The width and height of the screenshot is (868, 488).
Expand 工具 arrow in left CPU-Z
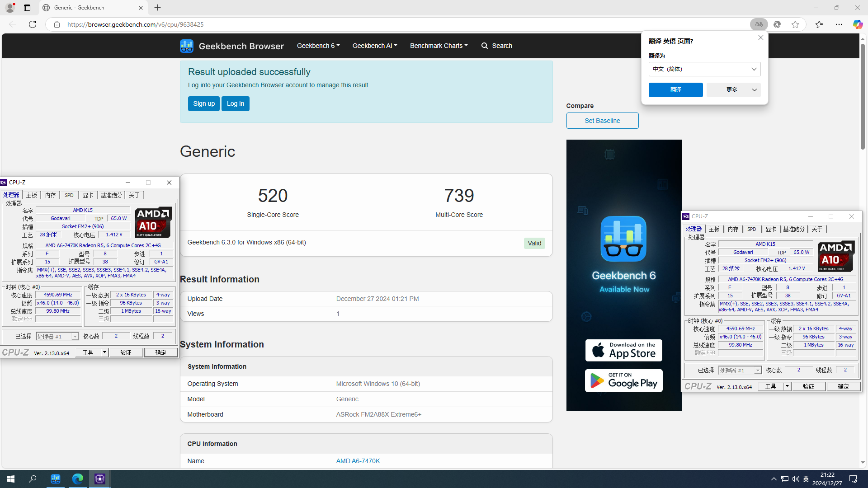coord(104,352)
